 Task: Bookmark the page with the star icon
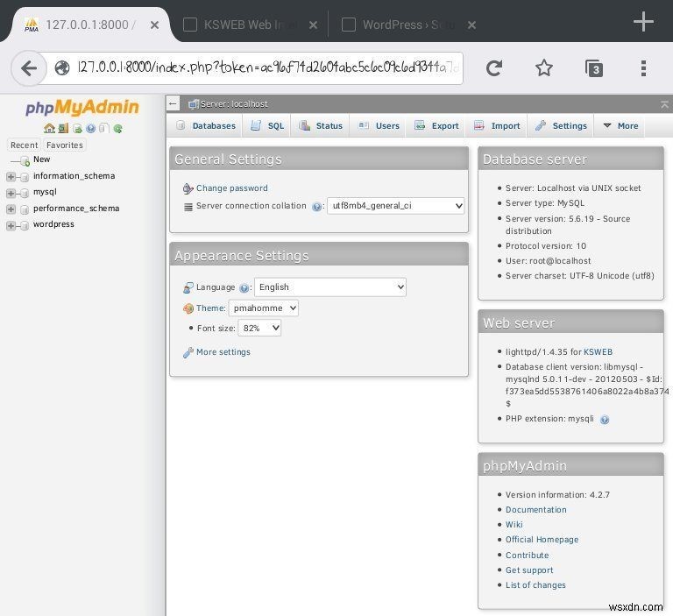tap(544, 68)
